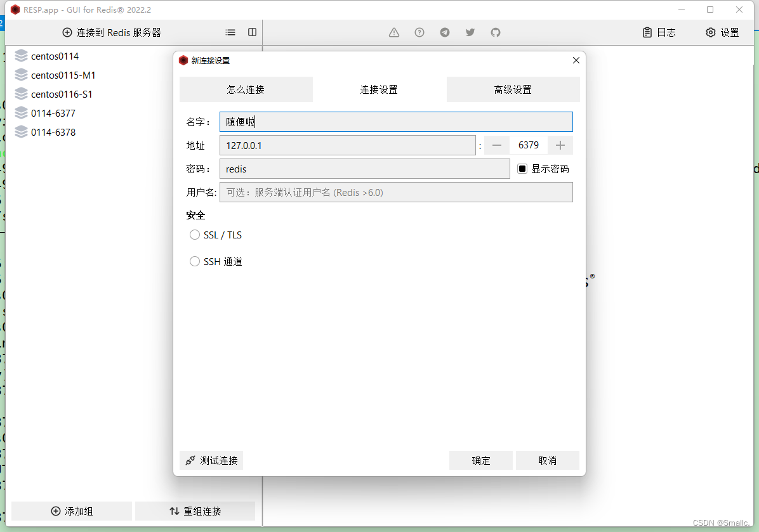Click the 测试连接 test connection button
This screenshot has width=759, height=532.
[211, 460]
